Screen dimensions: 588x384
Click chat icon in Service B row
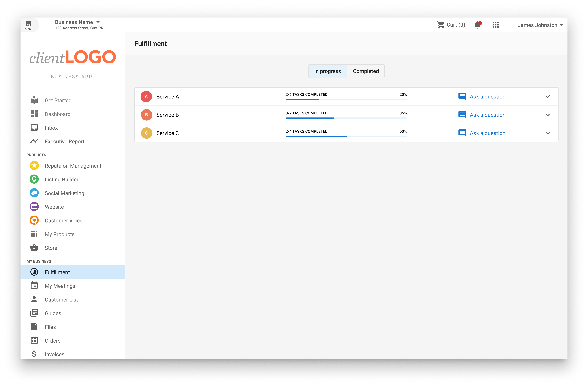pos(462,115)
